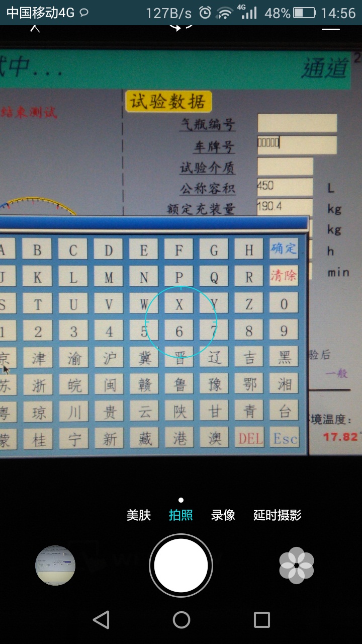Switch to 延时摄影 time-lapse mode

278,515
